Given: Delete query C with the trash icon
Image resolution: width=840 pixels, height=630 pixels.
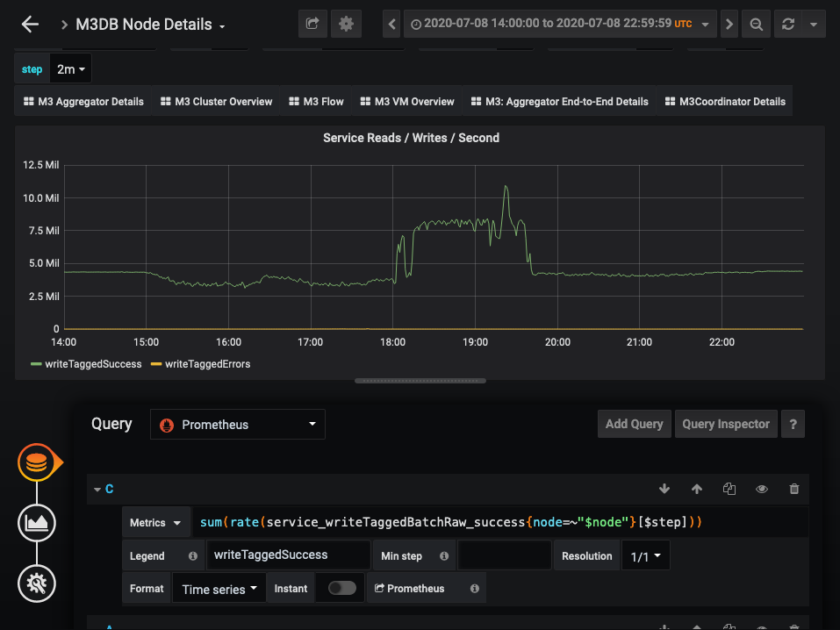Looking at the screenshot, I should [794, 489].
